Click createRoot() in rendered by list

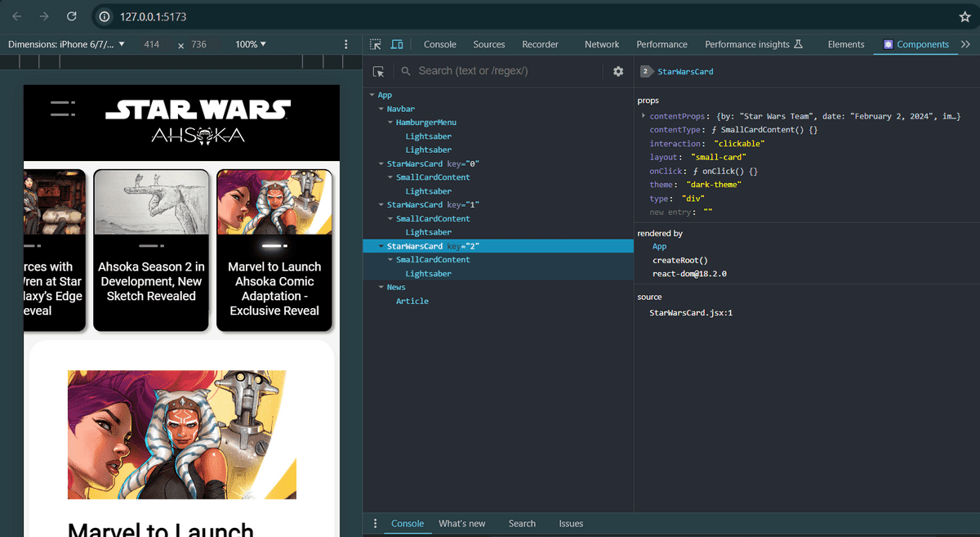[680, 260]
